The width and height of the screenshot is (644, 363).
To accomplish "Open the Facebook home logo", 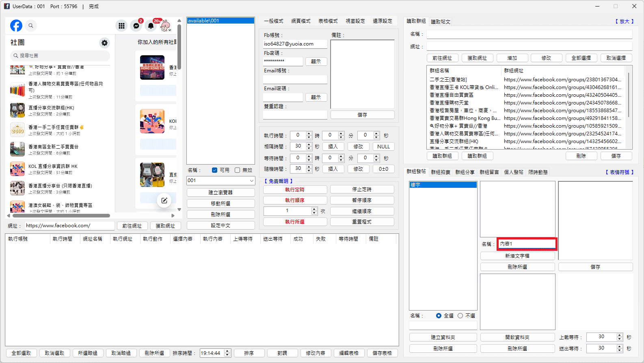I will pos(16,26).
